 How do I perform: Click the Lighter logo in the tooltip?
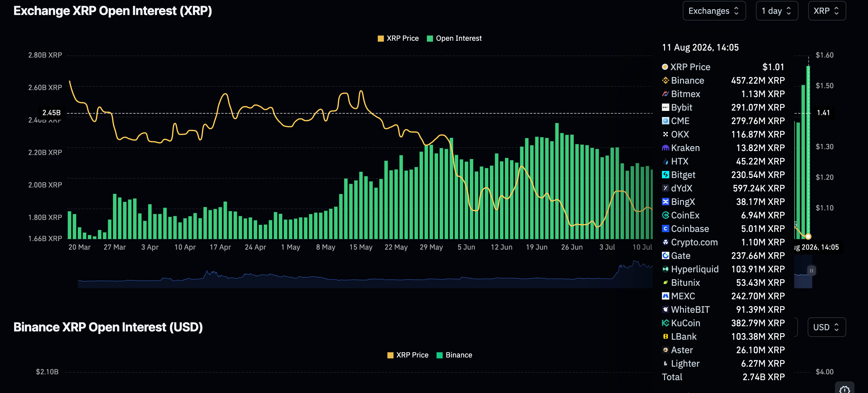[665, 363]
